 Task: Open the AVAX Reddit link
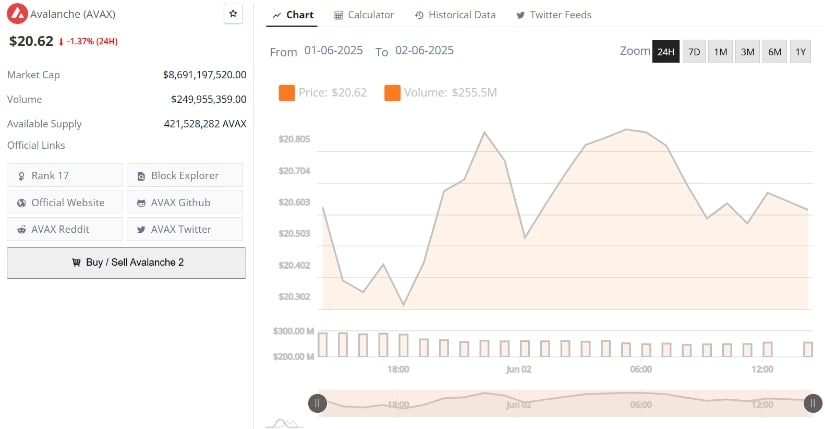tap(65, 229)
